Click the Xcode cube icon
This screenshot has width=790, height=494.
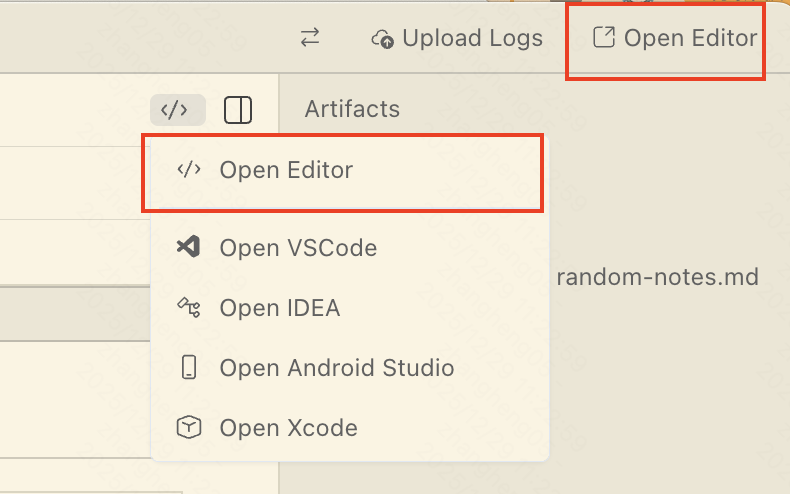(x=188, y=428)
